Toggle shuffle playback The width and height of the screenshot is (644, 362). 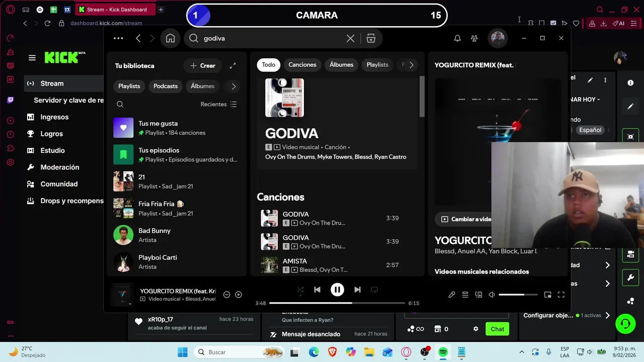click(x=300, y=290)
